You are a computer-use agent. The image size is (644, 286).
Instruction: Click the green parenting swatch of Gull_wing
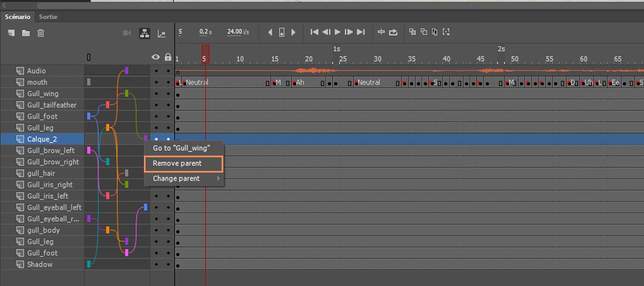click(126, 93)
